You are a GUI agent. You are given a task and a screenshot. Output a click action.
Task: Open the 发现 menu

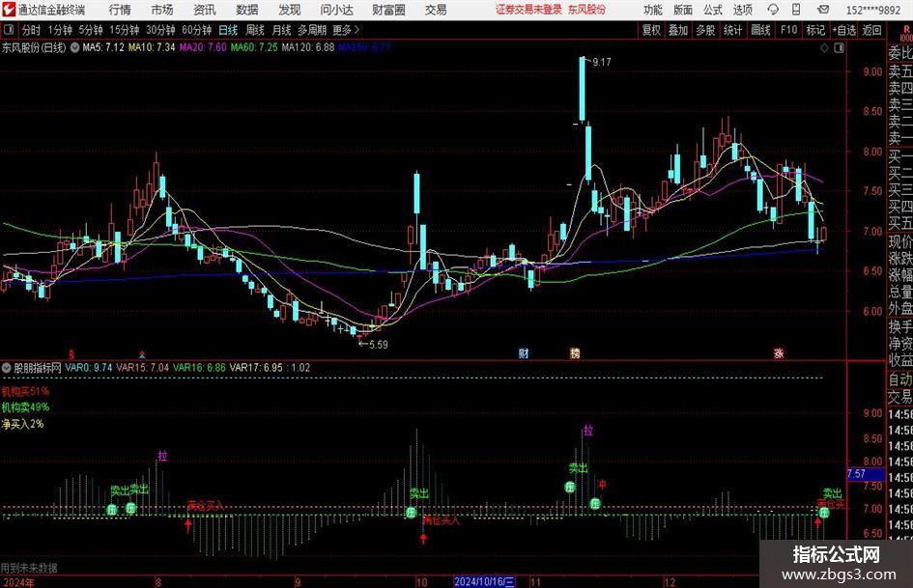tap(290, 10)
